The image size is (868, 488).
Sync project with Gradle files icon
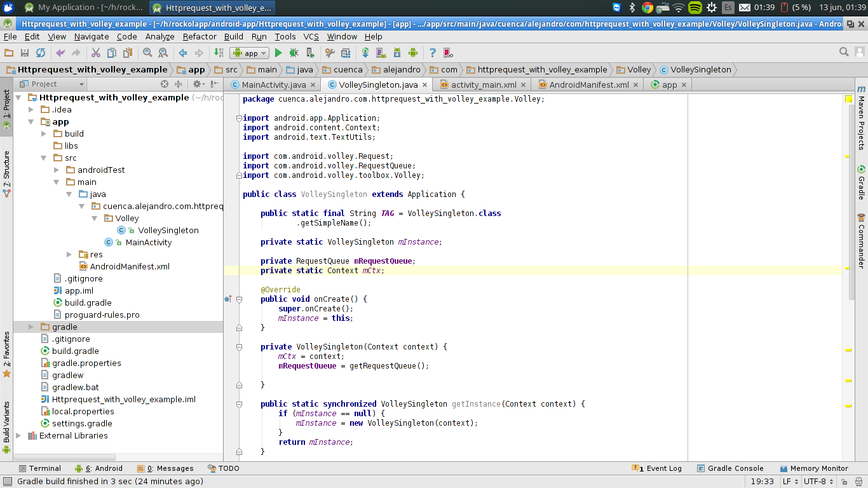(x=366, y=53)
